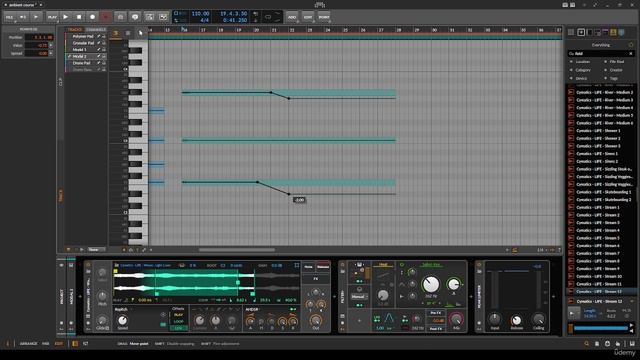Select the Granular Pad track
The image size is (640, 360).
(83, 43)
